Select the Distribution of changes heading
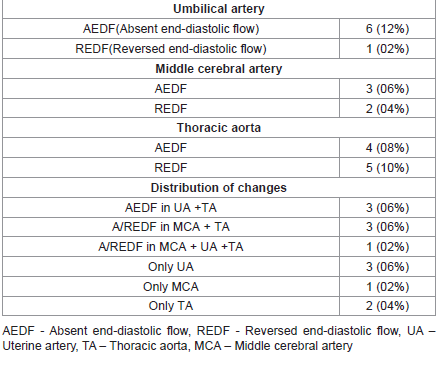Image resolution: width=443 pixels, height=365 pixels. [x=219, y=188]
